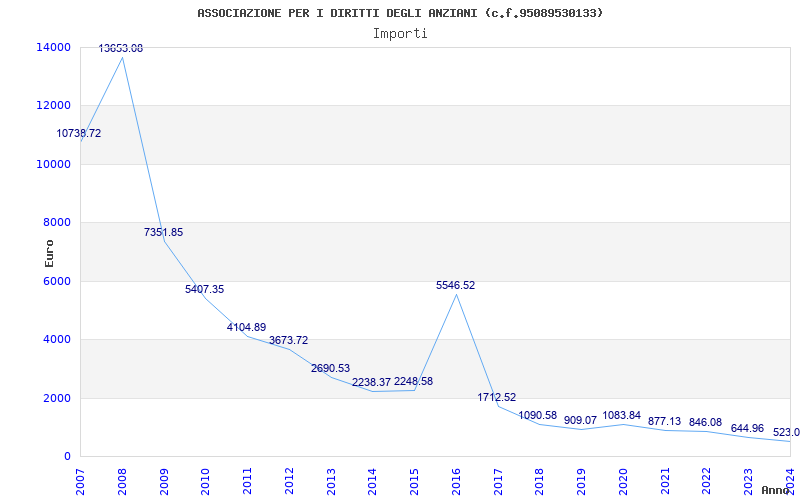The height and width of the screenshot is (500, 800).
Task: Click the x-axis year 2011
Action: [247, 482]
